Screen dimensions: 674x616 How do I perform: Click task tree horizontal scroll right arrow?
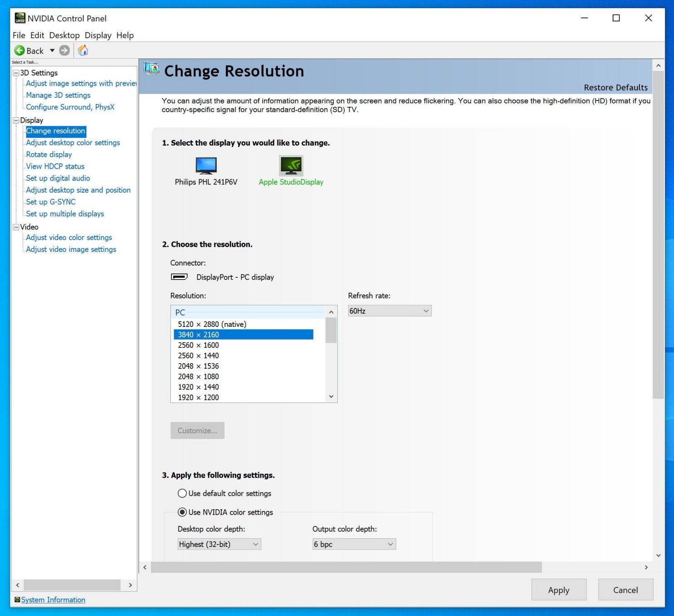click(x=130, y=585)
